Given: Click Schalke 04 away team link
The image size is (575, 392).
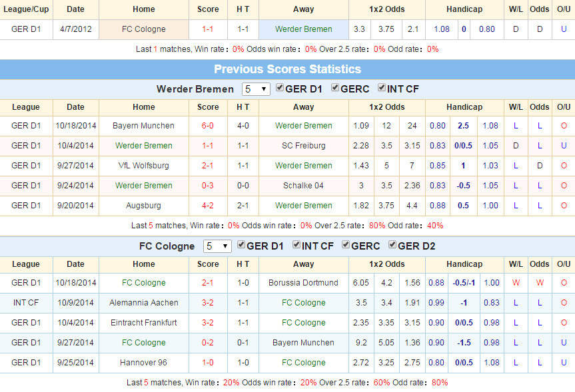Looking at the screenshot, I should tap(303, 186).
